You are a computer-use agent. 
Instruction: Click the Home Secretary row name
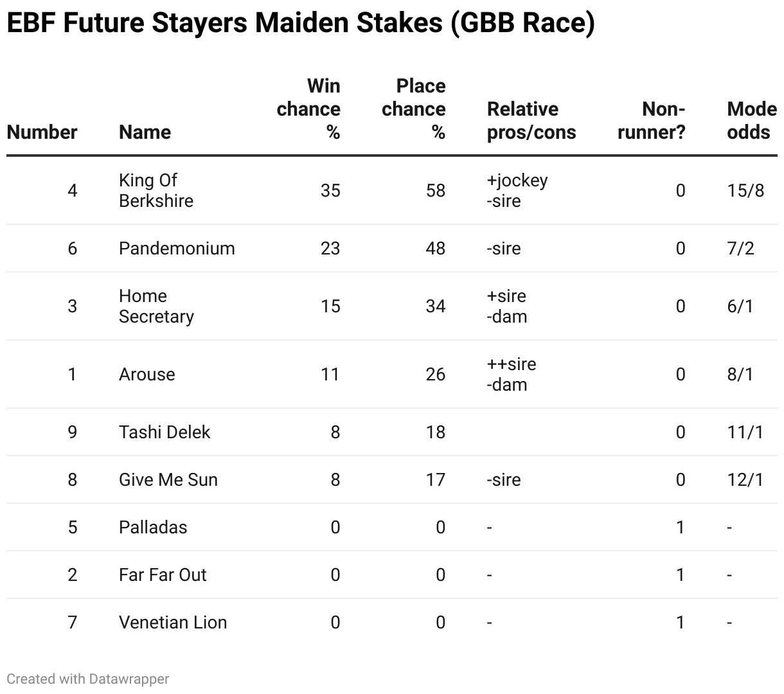click(156, 306)
